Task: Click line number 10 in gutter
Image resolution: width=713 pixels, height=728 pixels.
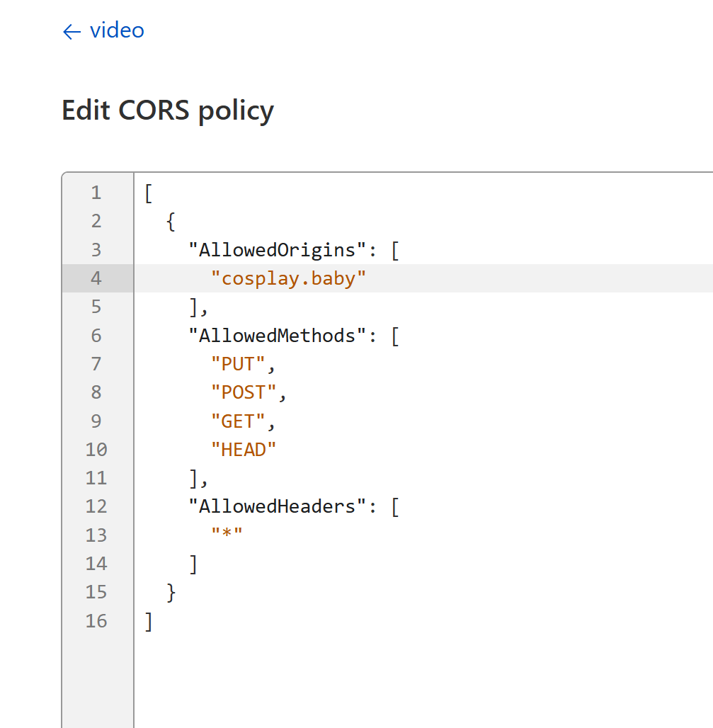Action: 96,450
